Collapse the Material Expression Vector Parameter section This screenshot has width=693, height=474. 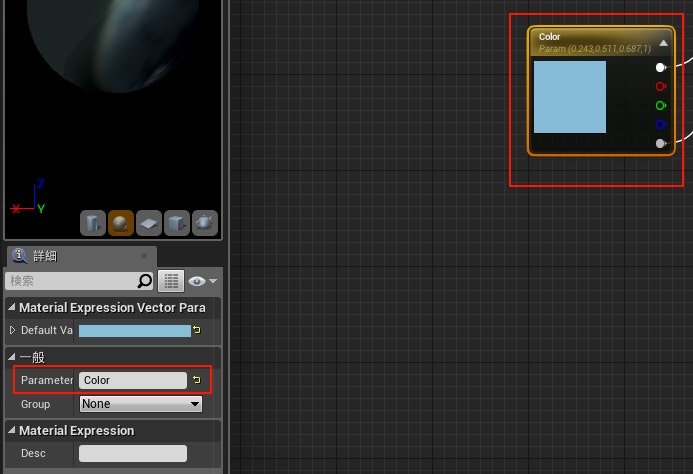[11, 307]
